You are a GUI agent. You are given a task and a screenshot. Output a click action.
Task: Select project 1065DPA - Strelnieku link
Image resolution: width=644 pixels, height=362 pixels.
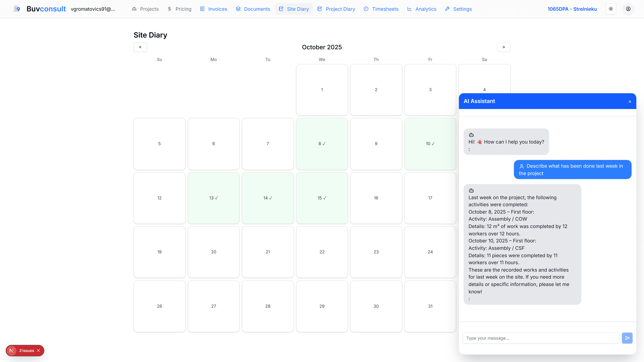[x=572, y=9]
